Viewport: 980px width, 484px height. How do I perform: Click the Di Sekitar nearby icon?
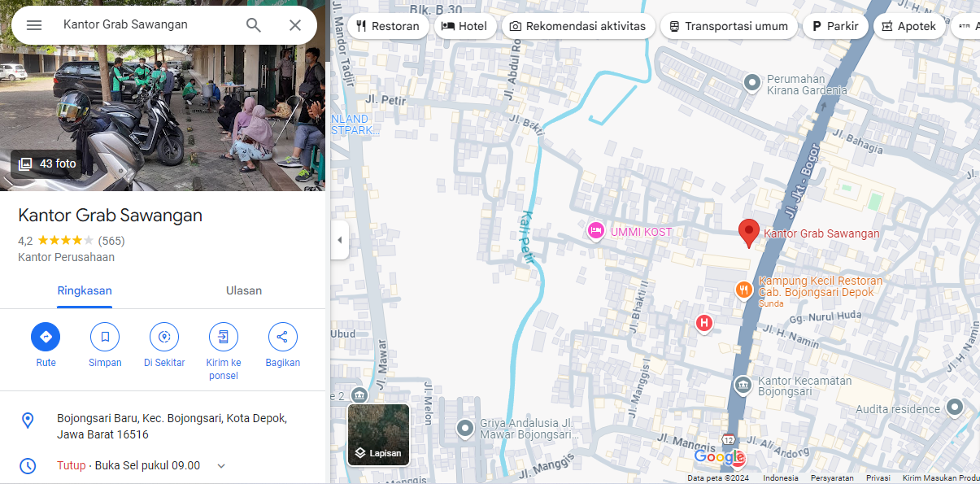point(164,337)
